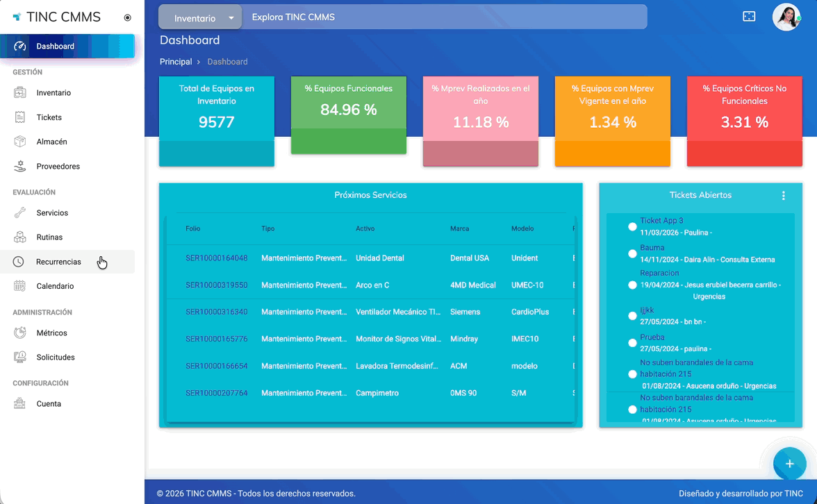Select the Almacén box icon
This screenshot has height=504, width=817.
click(20, 142)
